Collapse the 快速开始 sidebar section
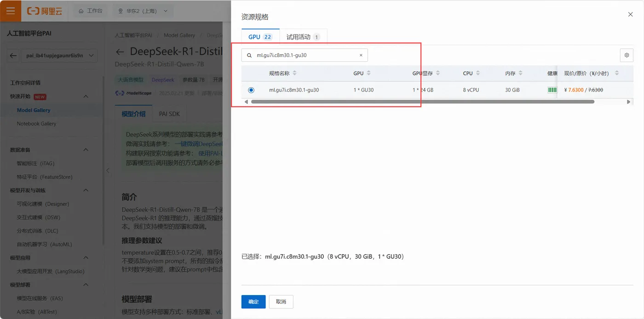Image resolution: width=644 pixels, height=319 pixels. coord(86,97)
